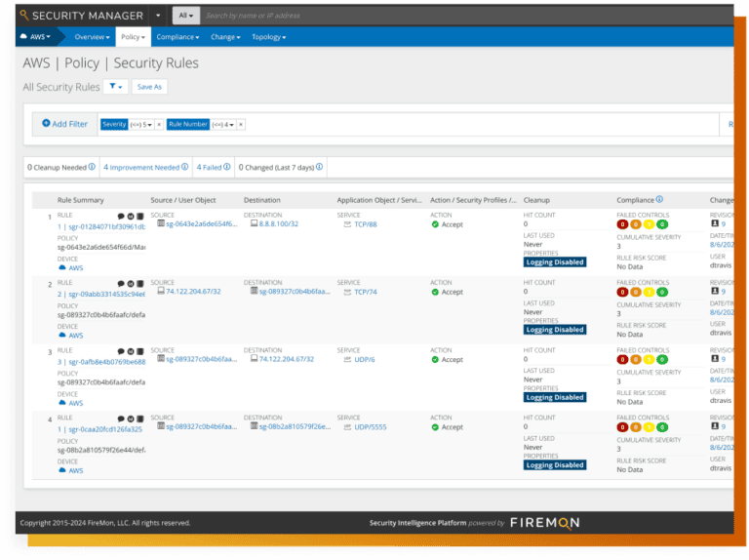Viewport: 749px width, 560px height.
Task: Open the Compliance menu
Action: [177, 37]
